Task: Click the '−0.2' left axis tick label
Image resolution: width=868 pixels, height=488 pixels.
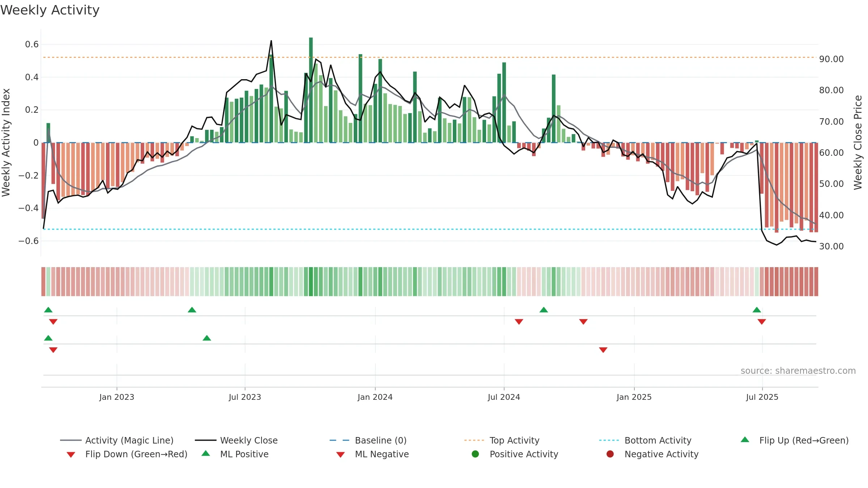Action: 29,175
